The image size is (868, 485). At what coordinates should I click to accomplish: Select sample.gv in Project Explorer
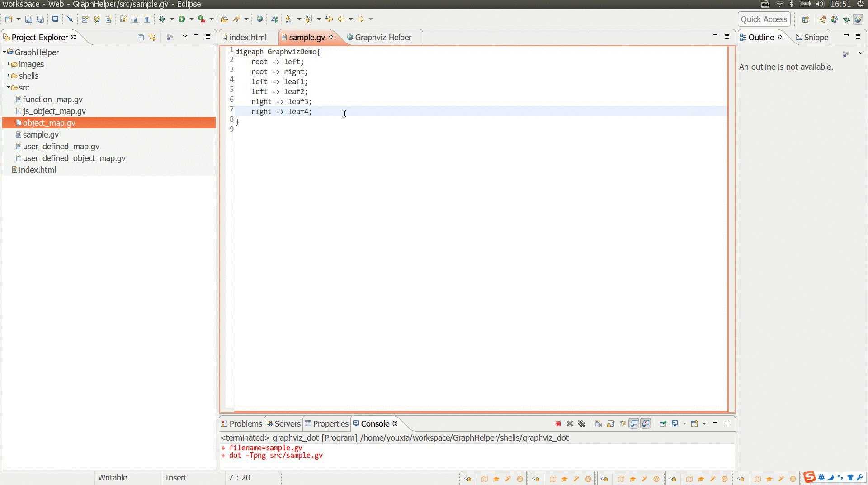pyautogui.click(x=41, y=134)
